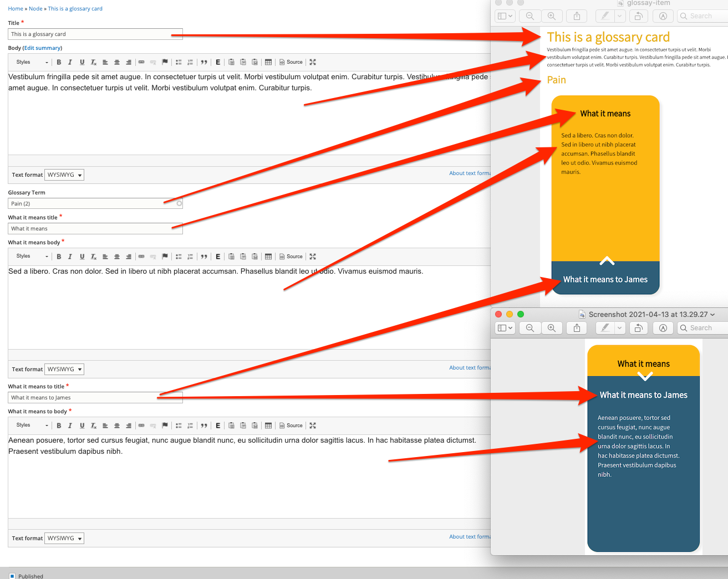This screenshot has height=579, width=728.
Task: Show the Markup toolbar in glossay-item window
Action: [x=663, y=16]
